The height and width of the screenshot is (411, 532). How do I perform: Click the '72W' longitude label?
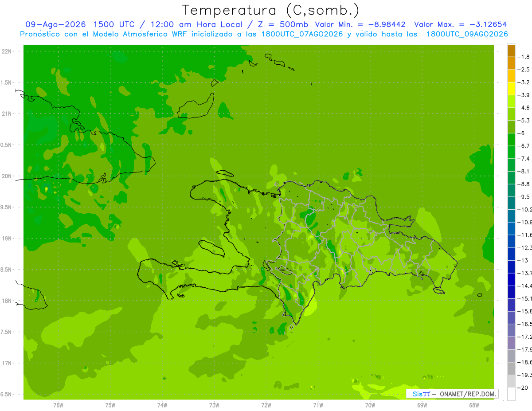coord(266,405)
